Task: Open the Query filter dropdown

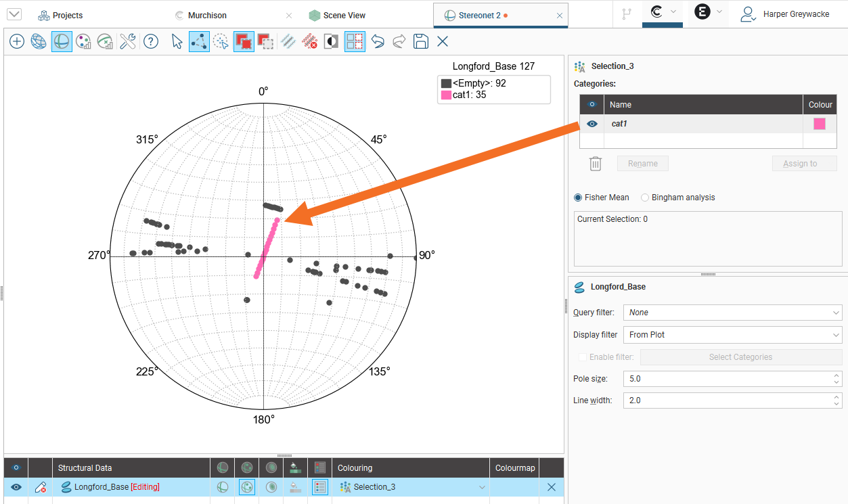Action: (732, 313)
